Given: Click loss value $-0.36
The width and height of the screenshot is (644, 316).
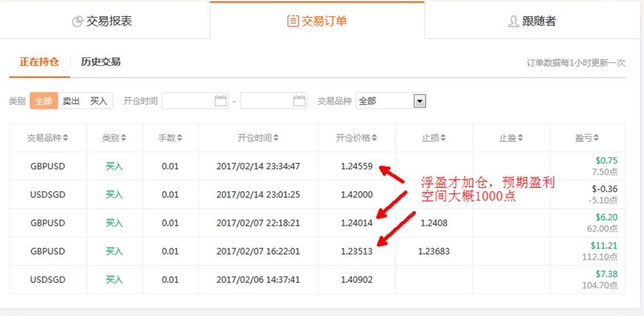Looking at the screenshot, I should (605, 189).
